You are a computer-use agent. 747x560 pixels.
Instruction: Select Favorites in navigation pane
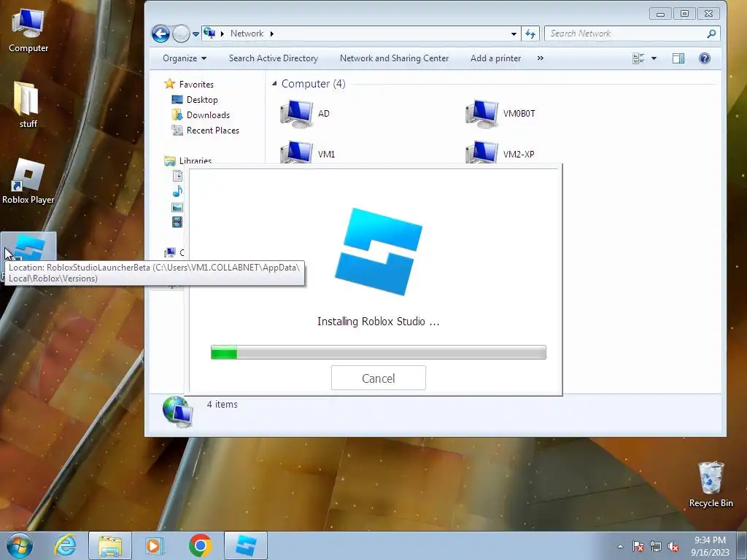click(x=189, y=85)
